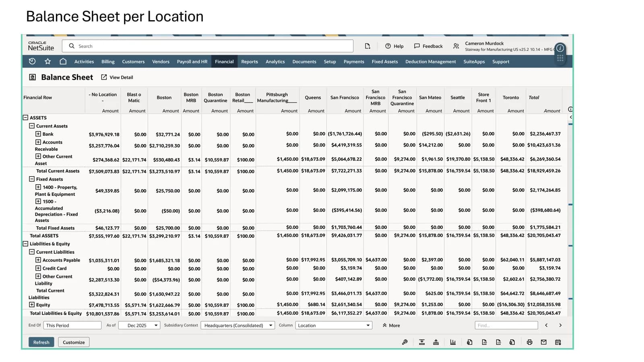Click the Oracle NetSuite logo
Screen dimensions: 644x362
coord(41,46)
